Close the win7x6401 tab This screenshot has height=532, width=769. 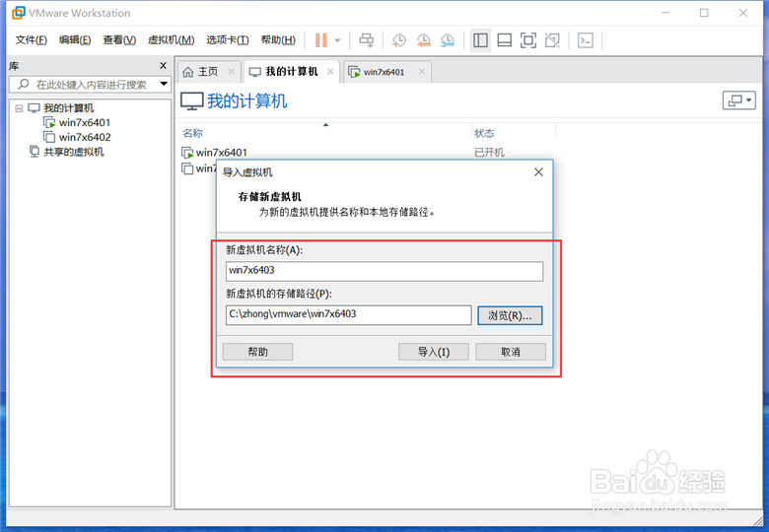(422, 72)
